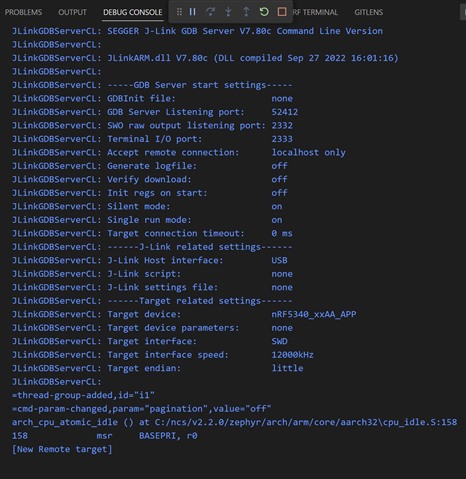Screen dimensions: 466x479
Task: Click the 'localhost only' connection value
Action: 308,152
